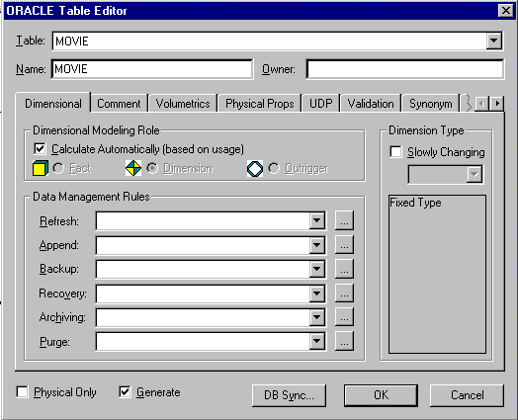Open the Backup rule editor ellipsis button
This screenshot has width=518, height=420.
pos(344,269)
